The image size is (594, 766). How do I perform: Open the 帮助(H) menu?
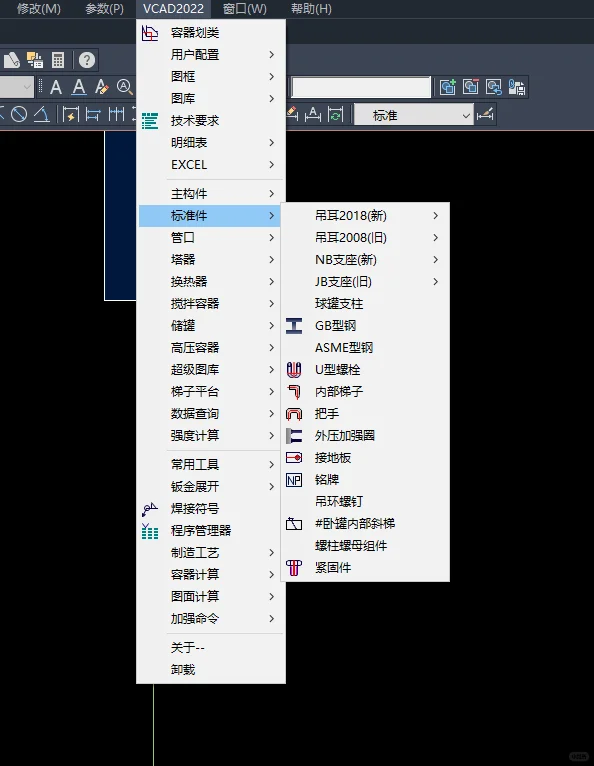pyautogui.click(x=311, y=9)
